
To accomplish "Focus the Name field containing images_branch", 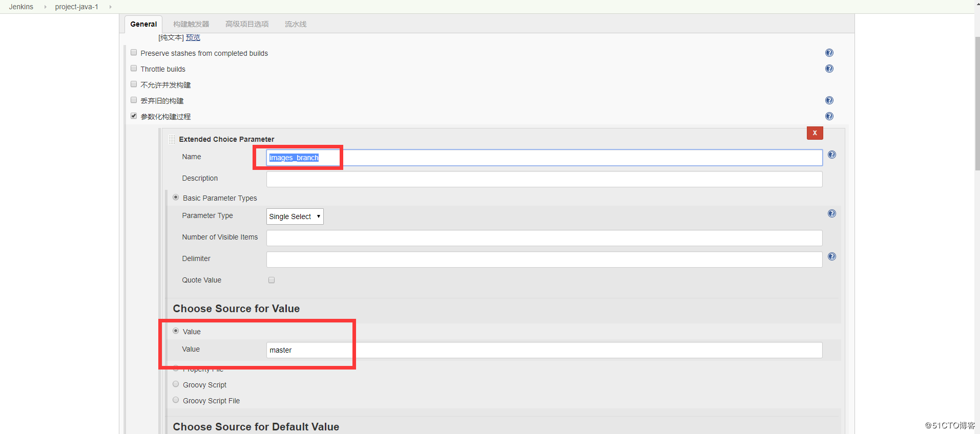I will (x=544, y=158).
